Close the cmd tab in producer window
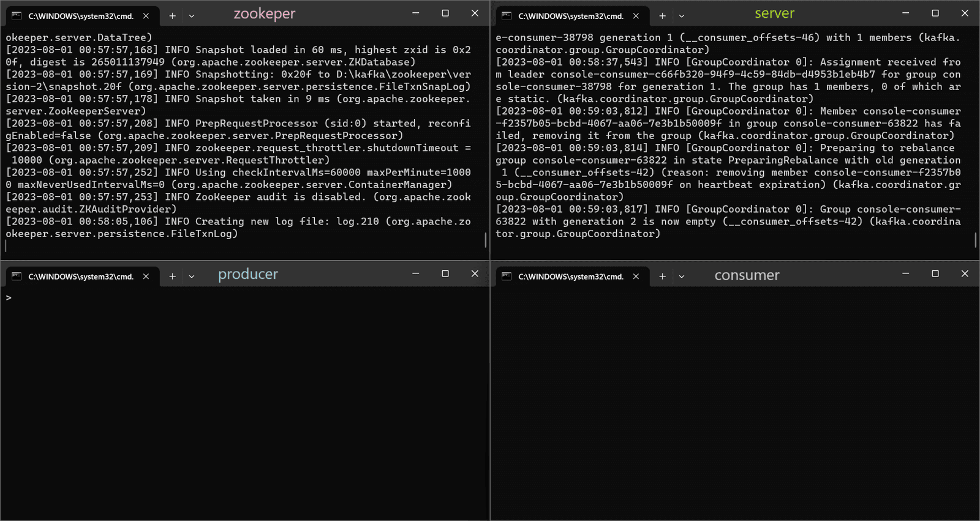 coord(146,276)
